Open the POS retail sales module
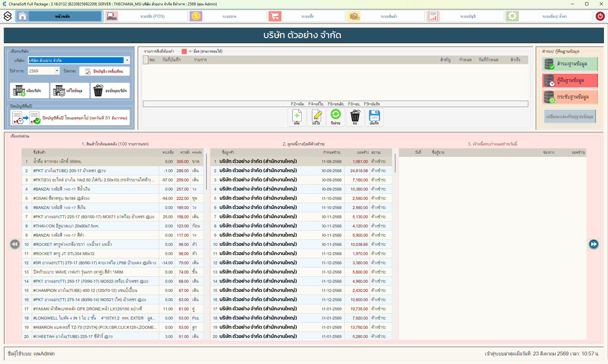The width and height of the screenshot is (608, 364). pyautogui.click(x=146, y=16)
